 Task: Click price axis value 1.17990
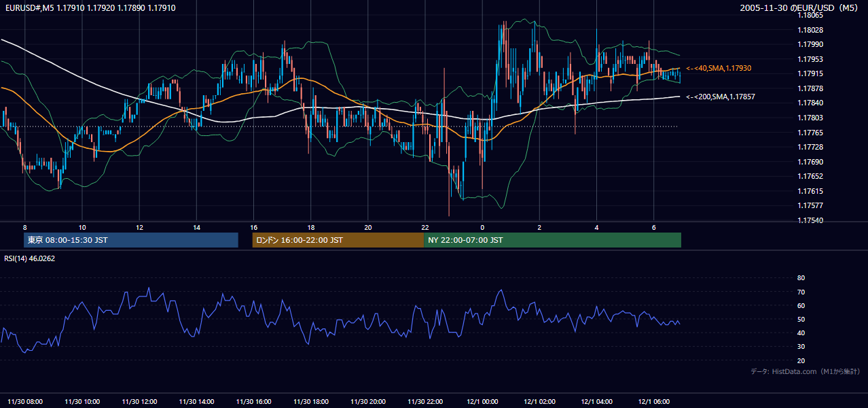(812, 44)
